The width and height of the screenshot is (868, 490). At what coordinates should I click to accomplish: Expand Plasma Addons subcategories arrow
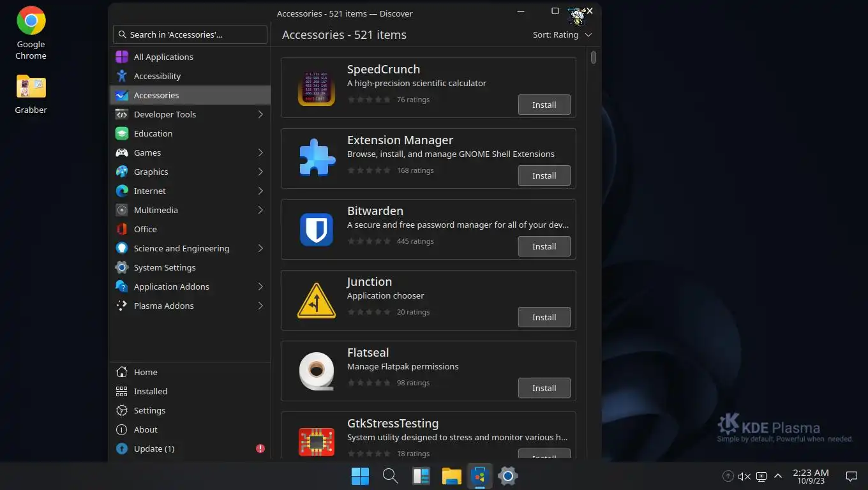(x=260, y=306)
